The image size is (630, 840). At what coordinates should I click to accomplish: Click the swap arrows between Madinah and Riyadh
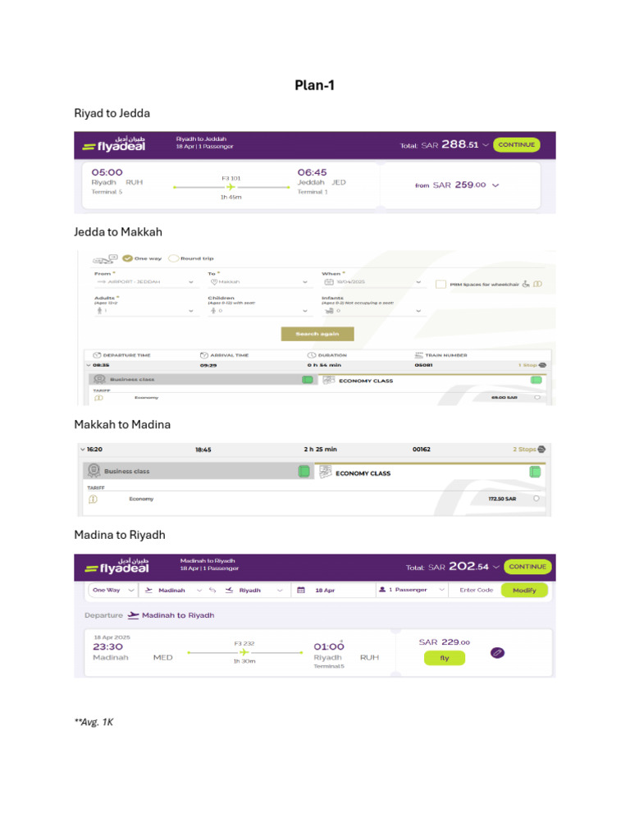point(212,590)
